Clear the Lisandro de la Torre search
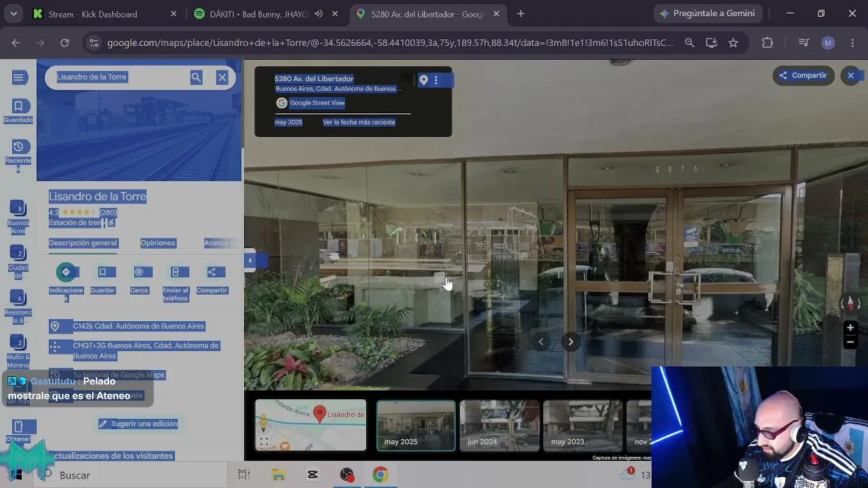Screen dimensions: 868x488 (x=222, y=77)
